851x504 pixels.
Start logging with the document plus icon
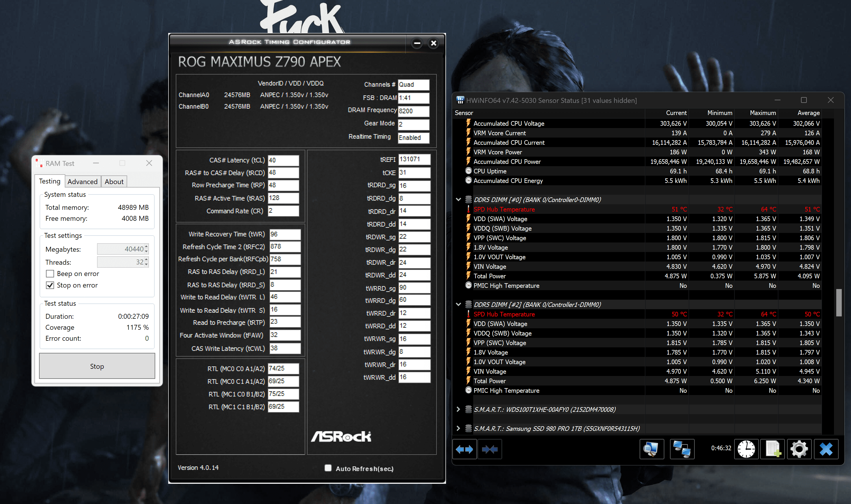[773, 449]
